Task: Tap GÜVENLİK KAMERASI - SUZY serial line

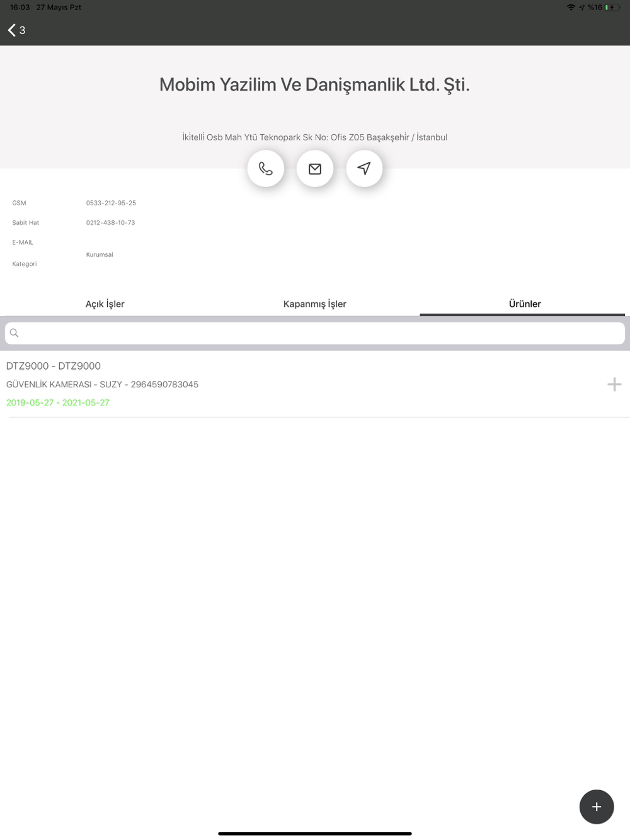Action: click(x=102, y=384)
